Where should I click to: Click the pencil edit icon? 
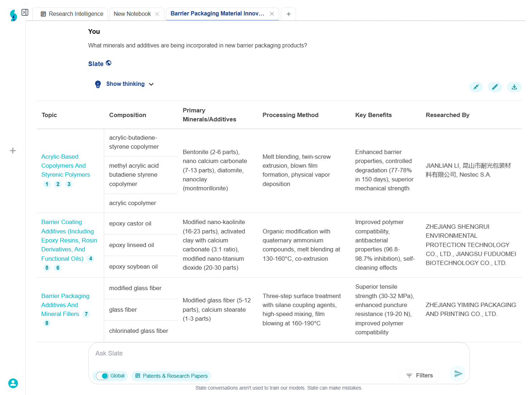click(495, 87)
